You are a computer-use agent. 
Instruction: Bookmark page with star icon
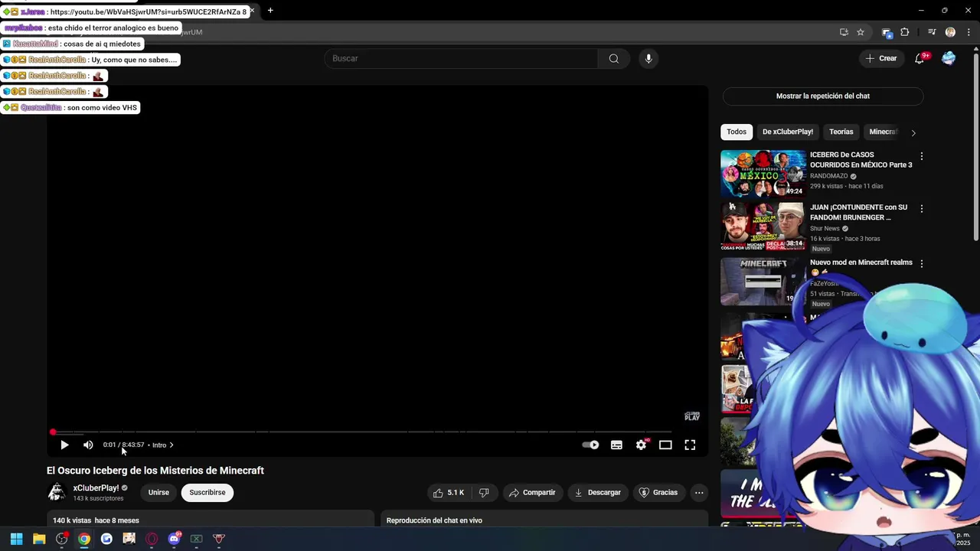coord(861,32)
